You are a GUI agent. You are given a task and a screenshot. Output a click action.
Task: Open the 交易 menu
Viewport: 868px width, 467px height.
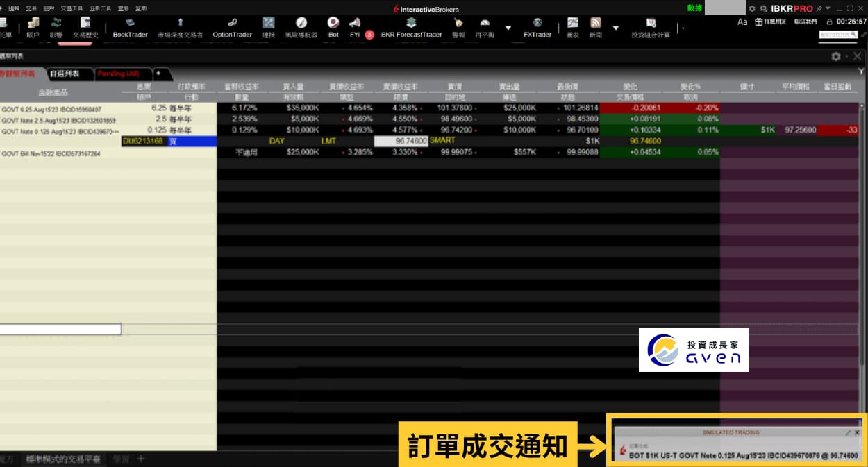tap(31, 8)
